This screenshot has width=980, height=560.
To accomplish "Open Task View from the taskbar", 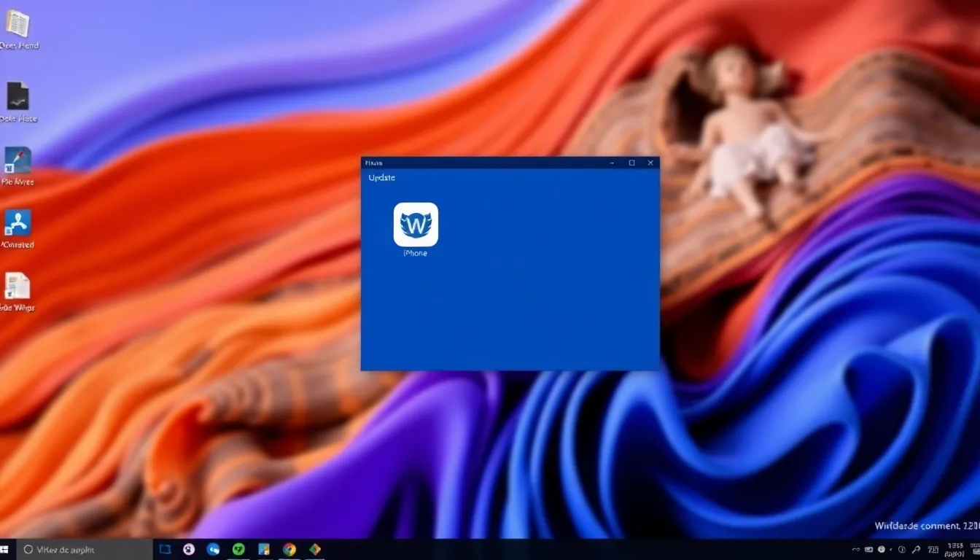I will [165, 549].
